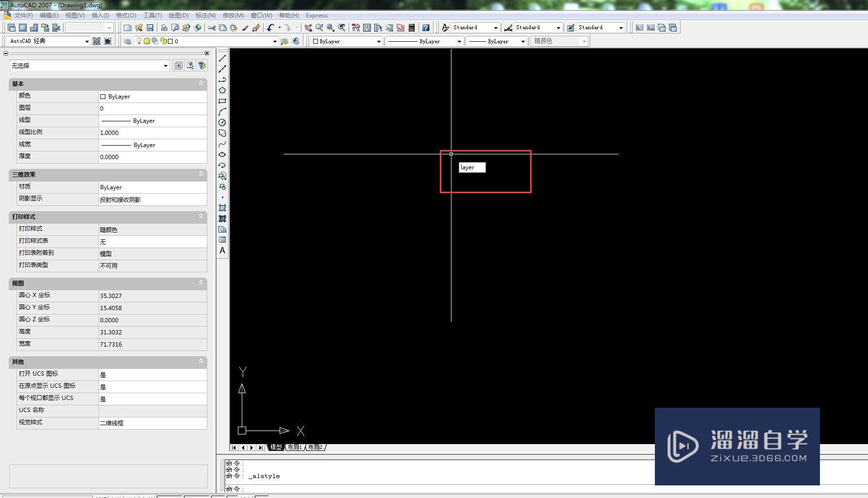Select the Table tool

222,240
